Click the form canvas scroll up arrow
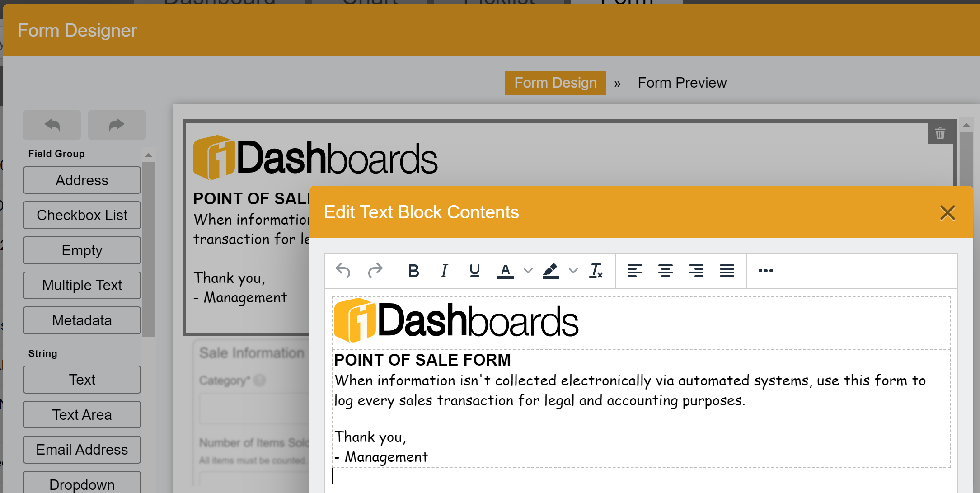This screenshot has width=980, height=493. tap(966, 125)
